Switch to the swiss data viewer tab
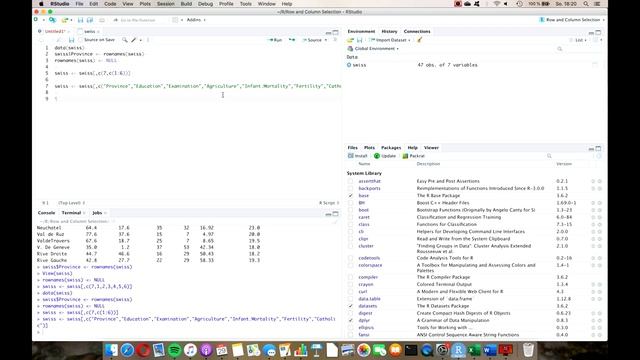This screenshot has height=360, width=640. [89, 31]
